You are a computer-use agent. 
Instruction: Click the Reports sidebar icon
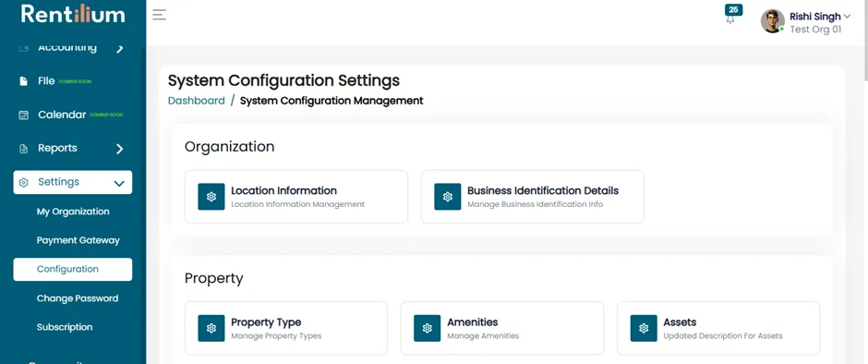[x=23, y=149]
